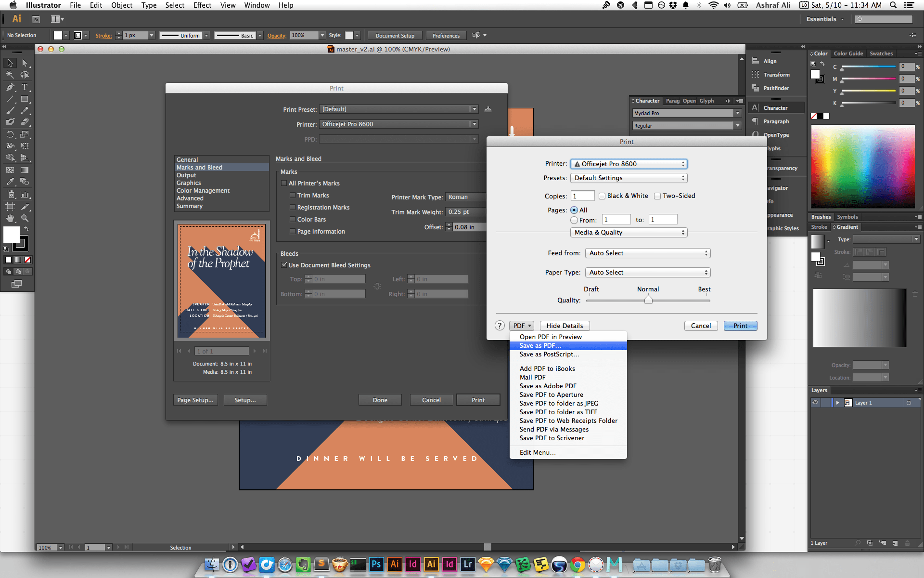Select the Pen tool in toolbar
The width and height of the screenshot is (924, 578).
coord(10,87)
